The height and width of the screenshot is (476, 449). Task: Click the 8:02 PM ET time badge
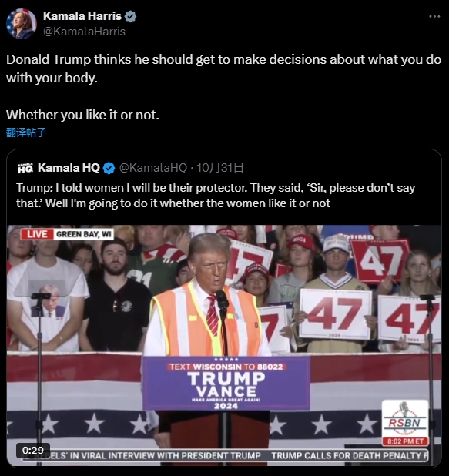coord(405,441)
